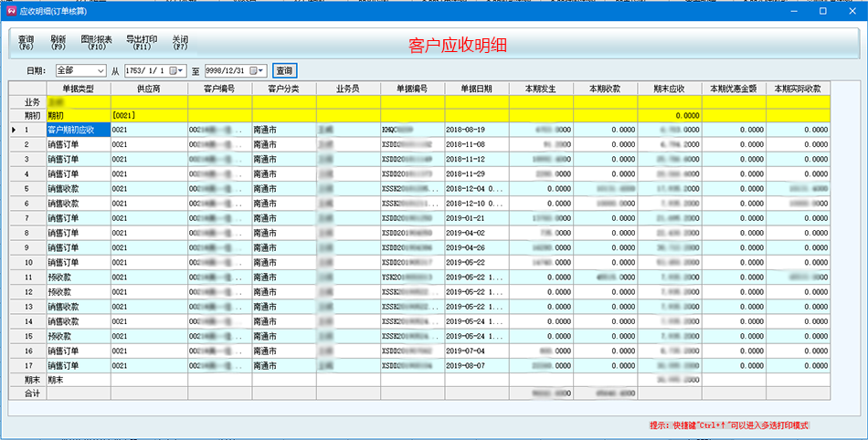Click the 本期实际收款 column header
The width and height of the screenshot is (868, 440).
(x=799, y=89)
